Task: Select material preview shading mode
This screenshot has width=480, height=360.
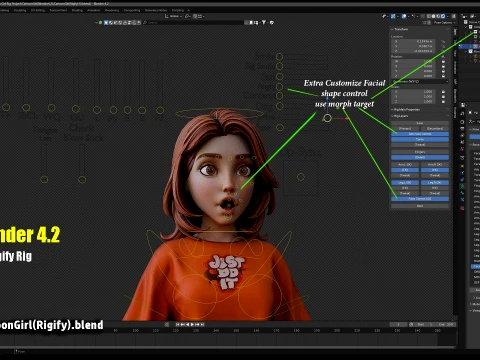Action: pos(438,16)
